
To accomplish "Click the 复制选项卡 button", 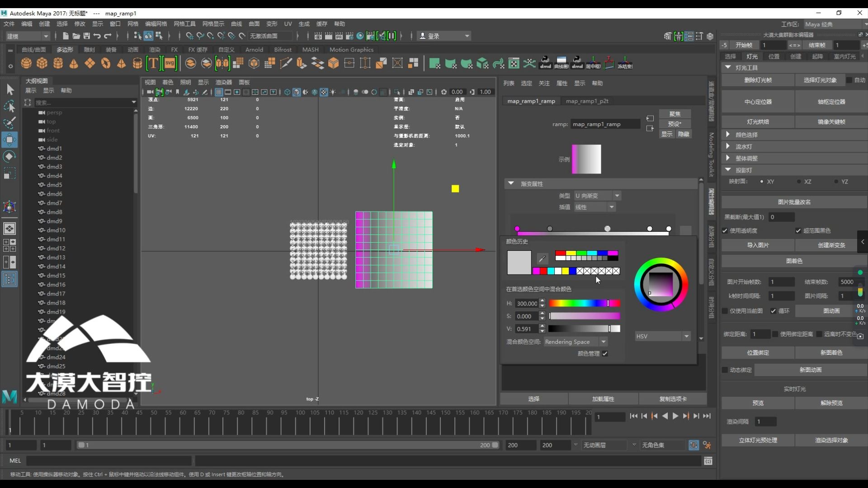I will pyautogui.click(x=673, y=399).
